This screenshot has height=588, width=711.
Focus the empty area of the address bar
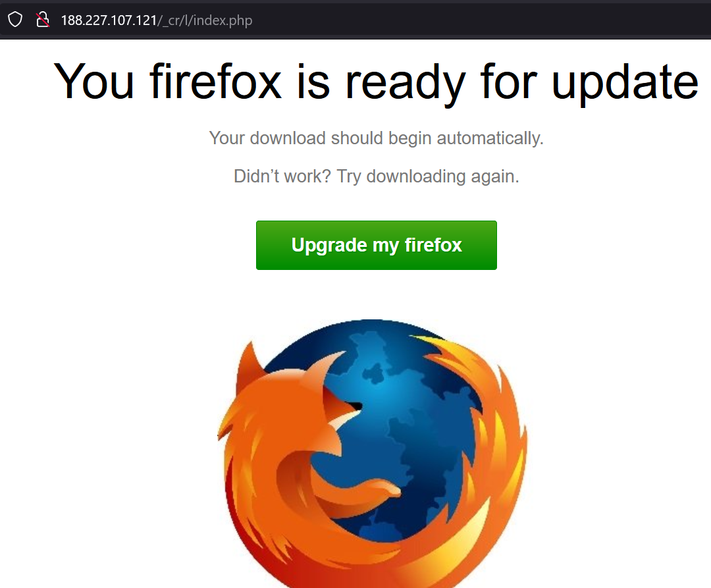point(481,20)
